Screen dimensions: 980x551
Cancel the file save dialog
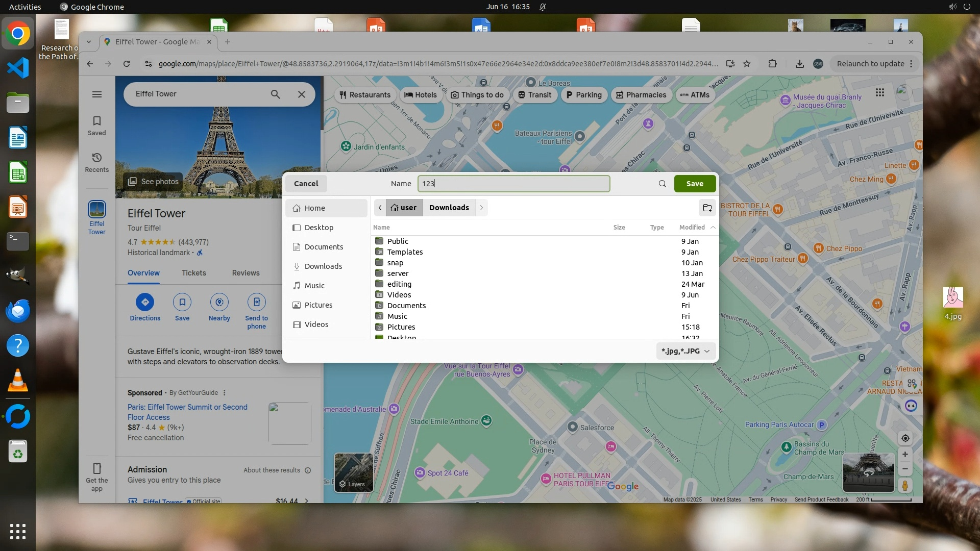click(306, 184)
